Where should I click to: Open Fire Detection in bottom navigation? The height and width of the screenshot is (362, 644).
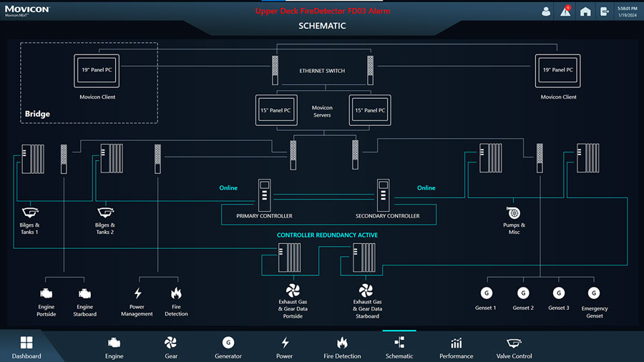click(342, 348)
